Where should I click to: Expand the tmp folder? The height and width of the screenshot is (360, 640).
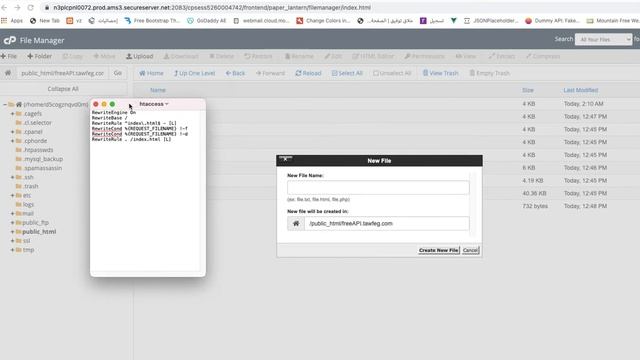pos(12,250)
